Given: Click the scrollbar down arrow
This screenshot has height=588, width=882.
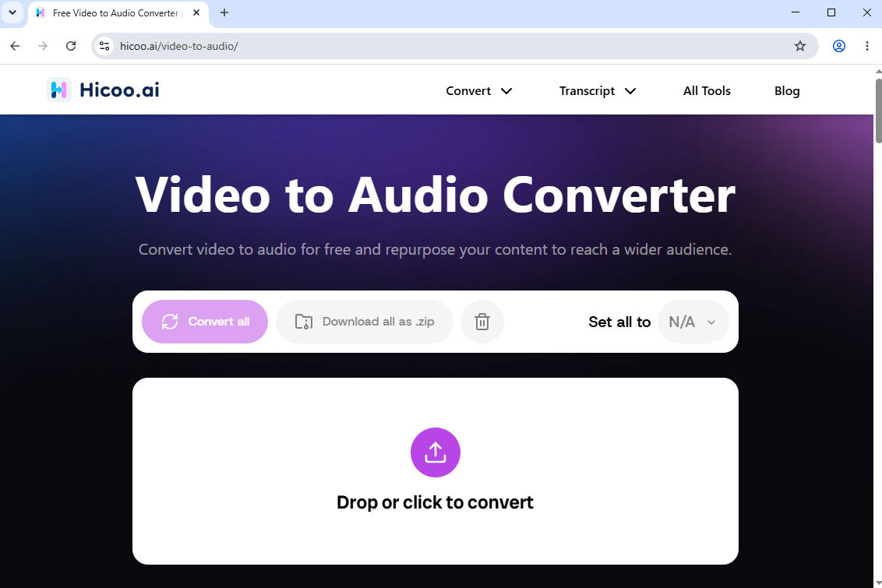Looking at the screenshot, I should [878, 583].
